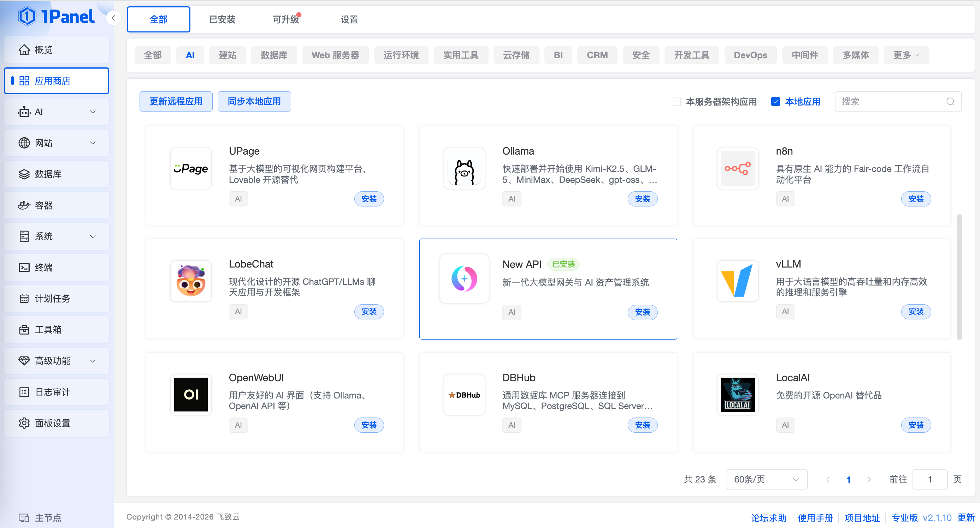Image resolution: width=980 pixels, height=528 pixels.
Task: Click the LocalAI app logo
Action: tap(737, 395)
